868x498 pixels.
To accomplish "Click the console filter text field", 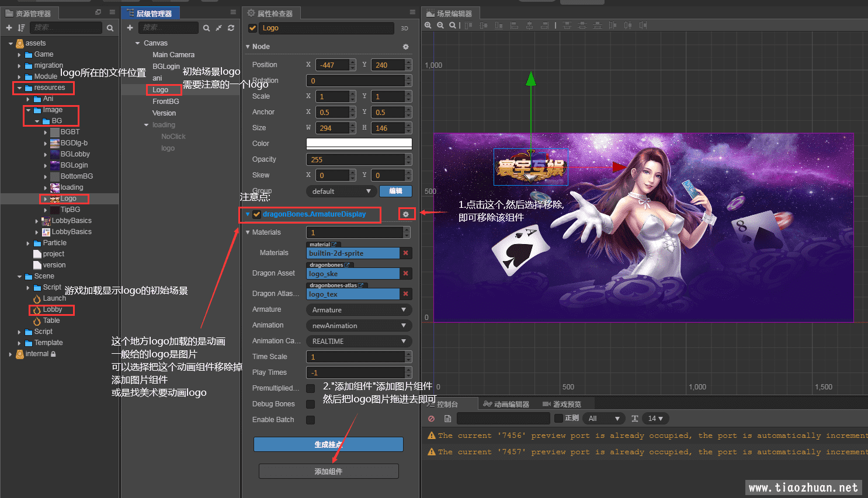I will click(504, 419).
